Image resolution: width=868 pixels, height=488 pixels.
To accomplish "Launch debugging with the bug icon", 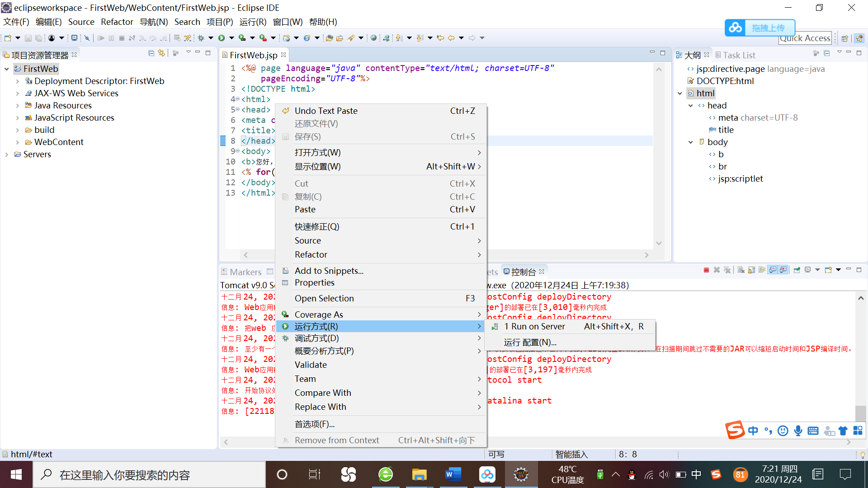I will (x=201, y=38).
